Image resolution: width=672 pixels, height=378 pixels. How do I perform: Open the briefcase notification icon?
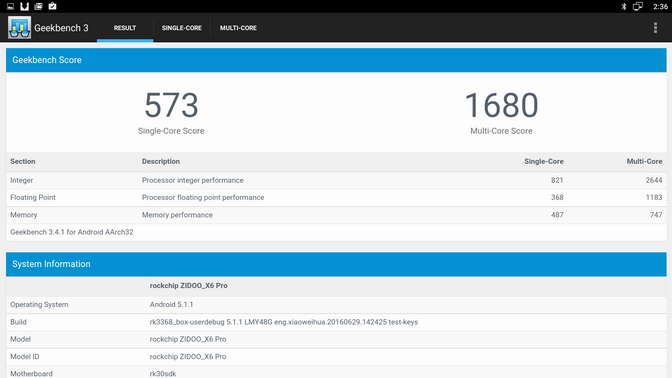pyautogui.click(x=52, y=6)
